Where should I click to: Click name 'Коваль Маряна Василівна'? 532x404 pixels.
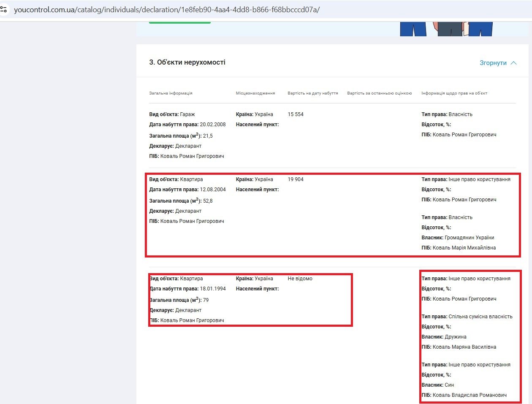[464, 347]
